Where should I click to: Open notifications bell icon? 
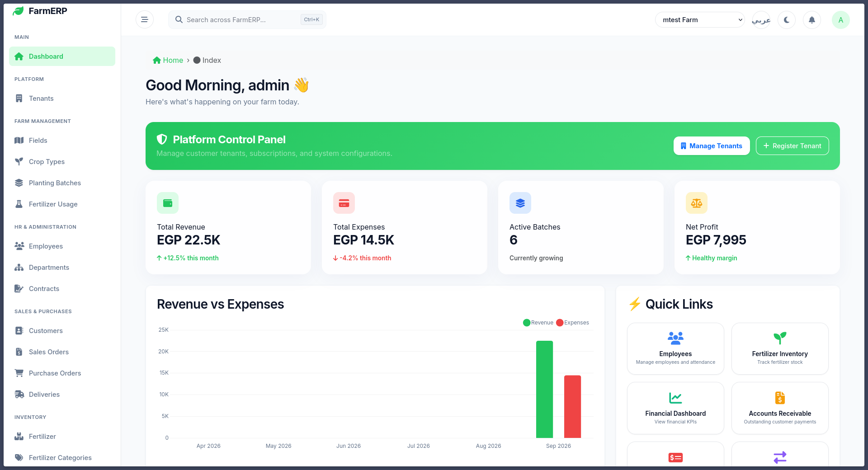click(812, 20)
